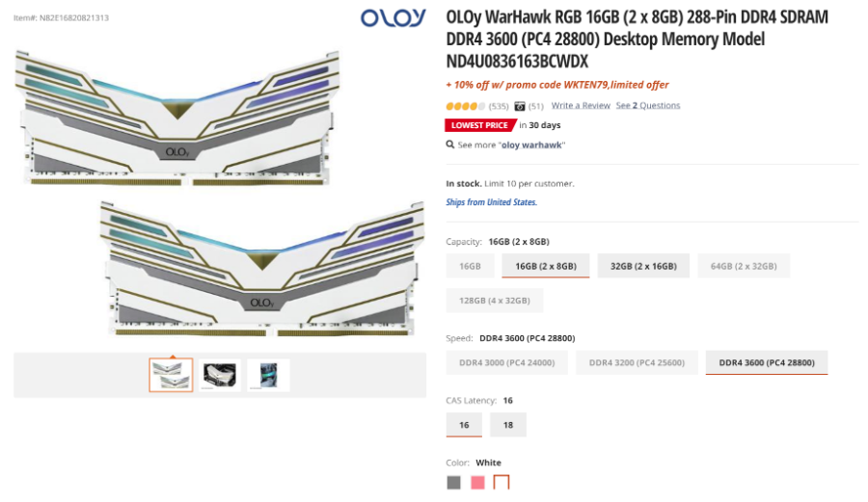This screenshot has width=868, height=502.
Task: Follow the "oloy warhawk" search link
Action: point(531,145)
